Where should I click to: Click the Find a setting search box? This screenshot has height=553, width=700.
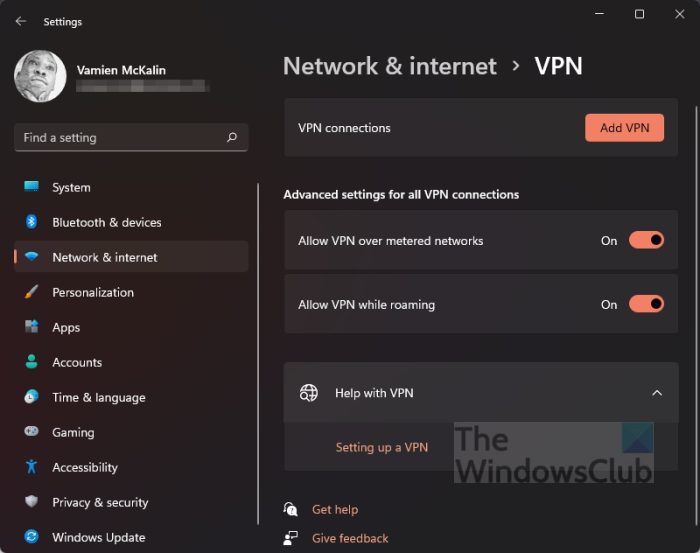[x=120, y=138]
